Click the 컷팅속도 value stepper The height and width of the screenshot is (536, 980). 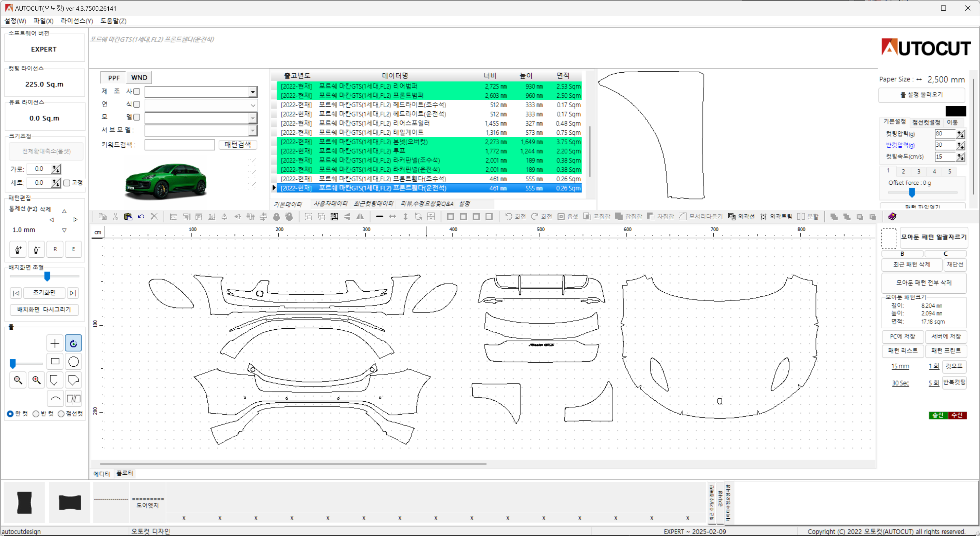961,157
